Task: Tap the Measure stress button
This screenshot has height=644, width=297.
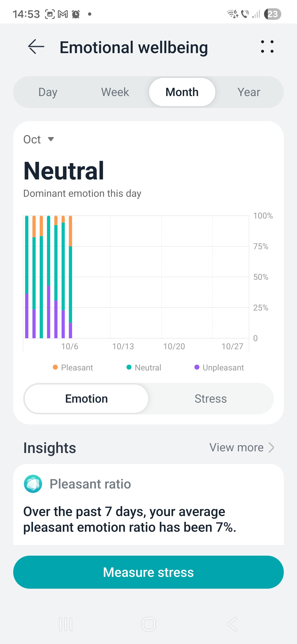Action: (148, 572)
